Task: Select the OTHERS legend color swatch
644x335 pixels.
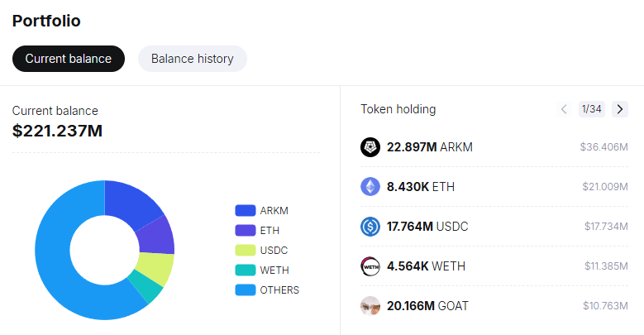Action: click(246, 290)
